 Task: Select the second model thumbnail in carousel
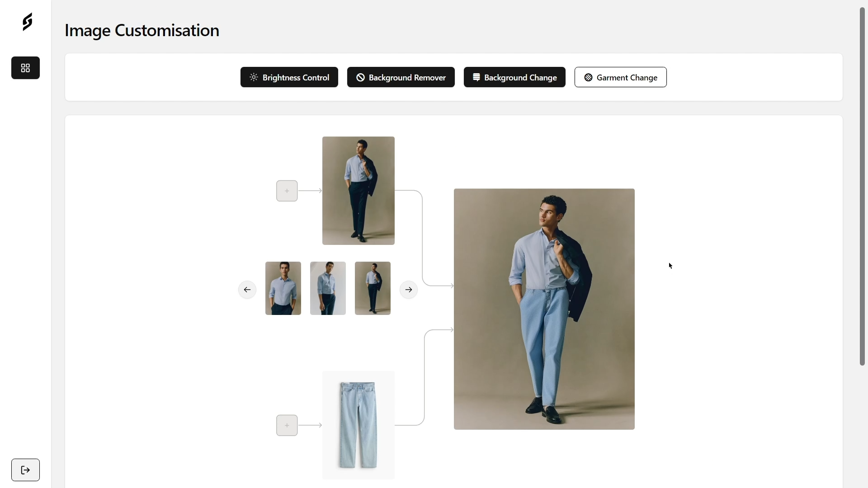pyautogui.click(x=328, y=288)
